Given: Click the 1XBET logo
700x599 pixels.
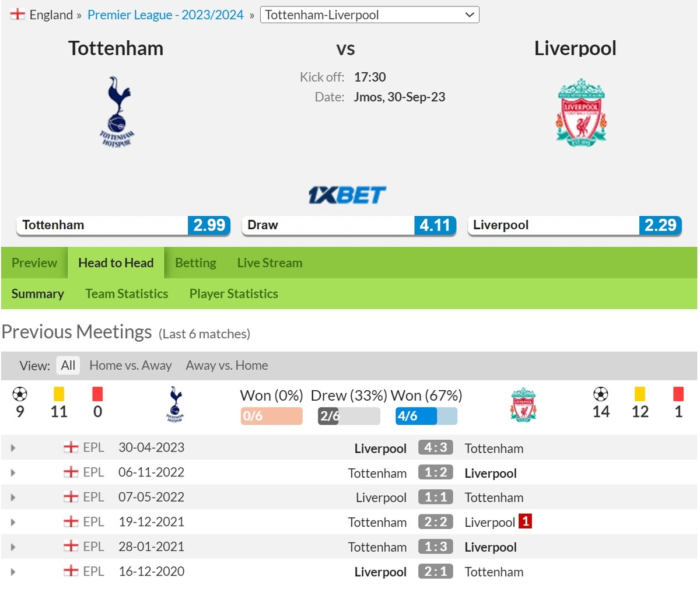Looking at the screenshot, I should pos(347,195).
